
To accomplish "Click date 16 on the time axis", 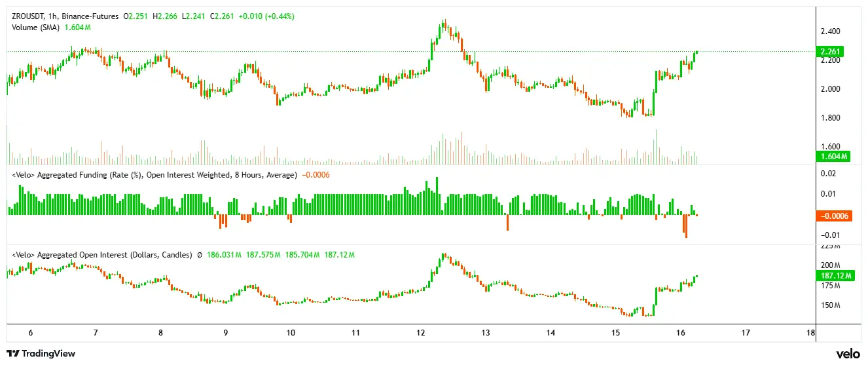I will (680, 333).
